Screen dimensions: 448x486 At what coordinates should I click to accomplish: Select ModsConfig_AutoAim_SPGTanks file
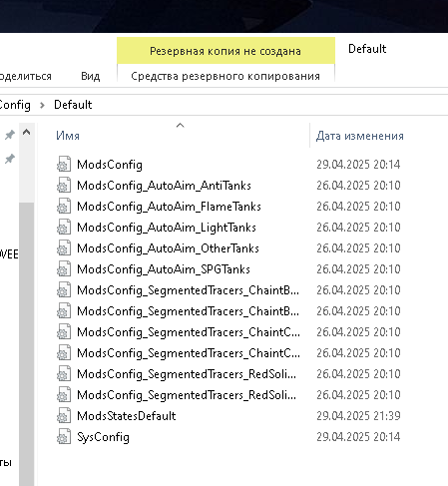click(164, 269)
